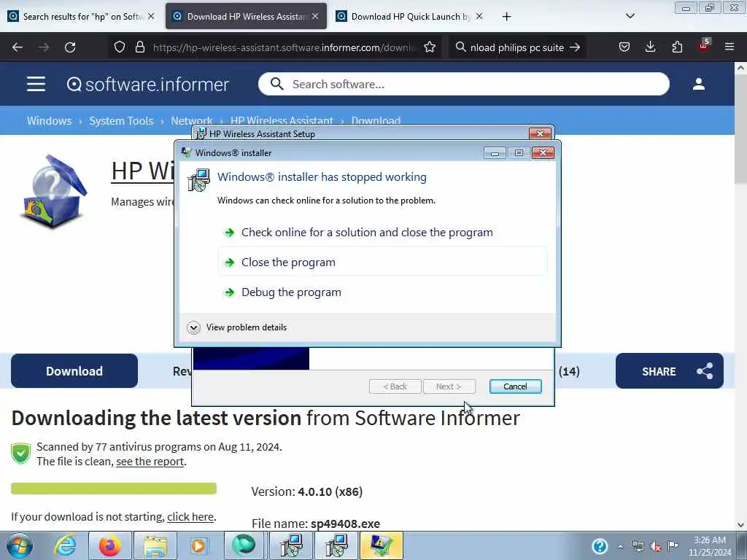Open the extensions puzzle icon
This screenshot has width=747, height=560.
677,47
